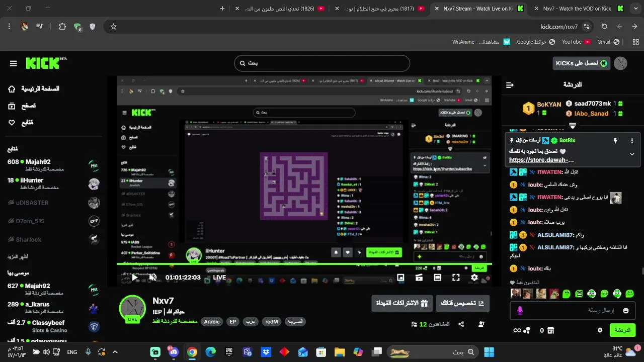Open a_ikarus recommended channel
This screenshot has height=362, width=644.
53,308
